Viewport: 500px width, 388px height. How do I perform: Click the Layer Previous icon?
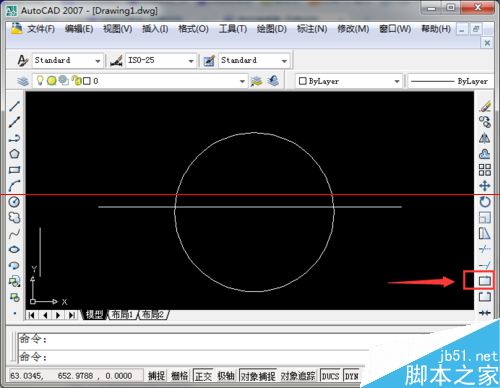(273, 81)
